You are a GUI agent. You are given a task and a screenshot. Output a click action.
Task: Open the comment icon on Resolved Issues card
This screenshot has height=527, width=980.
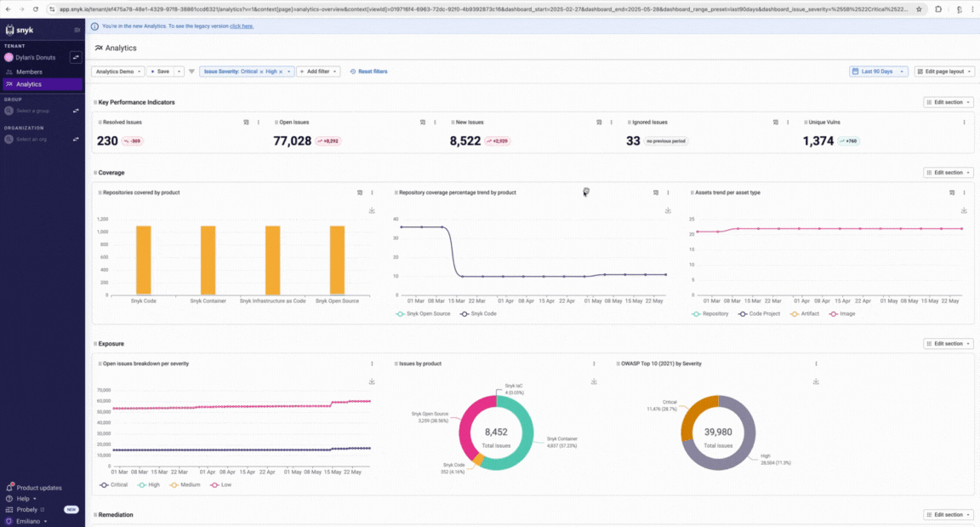pyautogui.click(x=246, y=123)
